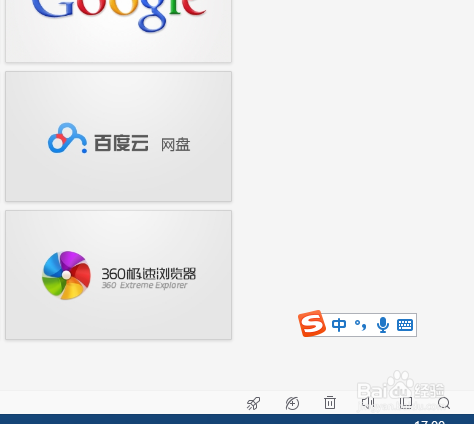Open the 360极速浏览器 speed dial tile
The width and height of the screenshot is (474, 424).
click(x=118, y=275)
